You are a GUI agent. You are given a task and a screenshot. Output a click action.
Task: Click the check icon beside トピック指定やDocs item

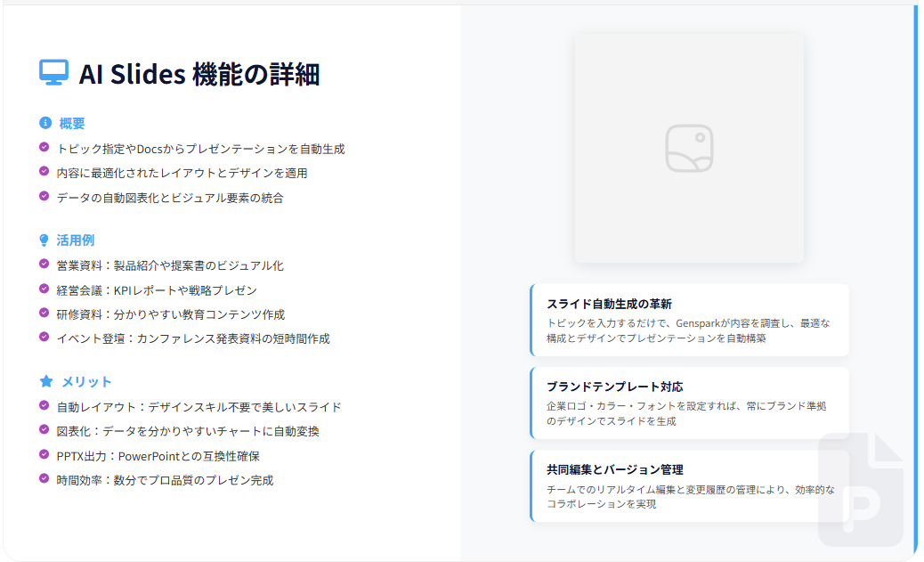tap(45, 148)
